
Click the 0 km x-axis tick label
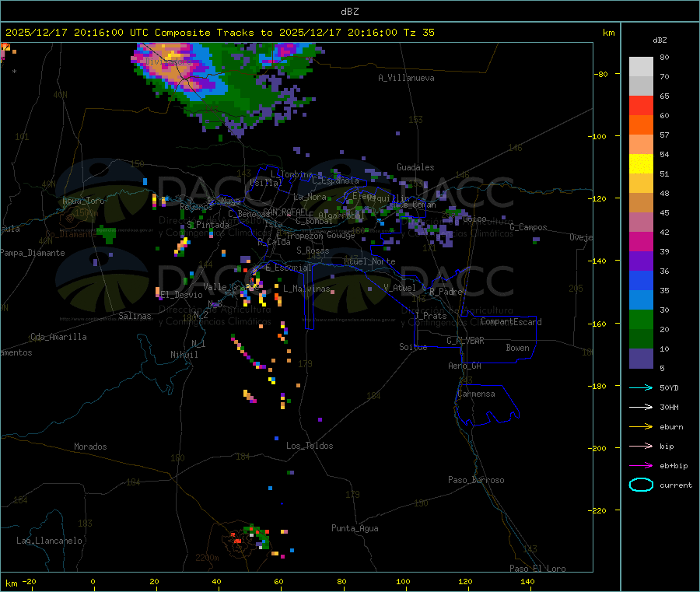point(93,581)
